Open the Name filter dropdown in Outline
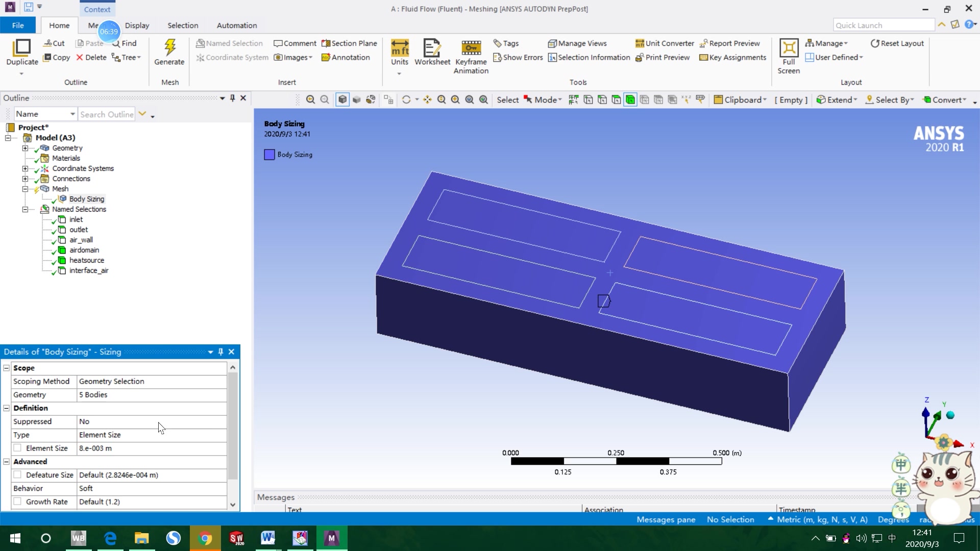Viewport: 980px width, 551px height. point(72,114)
